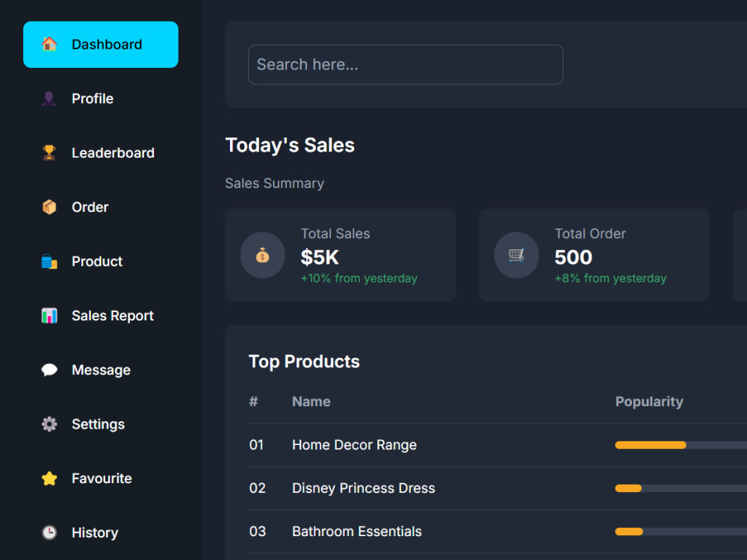Click the Sales Report bar chart icon

point(49,316)
